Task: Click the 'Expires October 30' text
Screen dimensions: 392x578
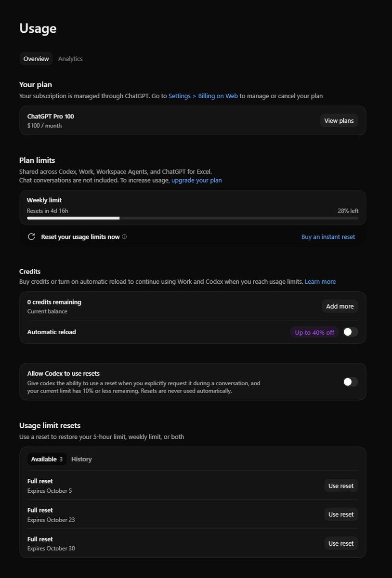Action: pyautogui.click(x=51, y=549)
